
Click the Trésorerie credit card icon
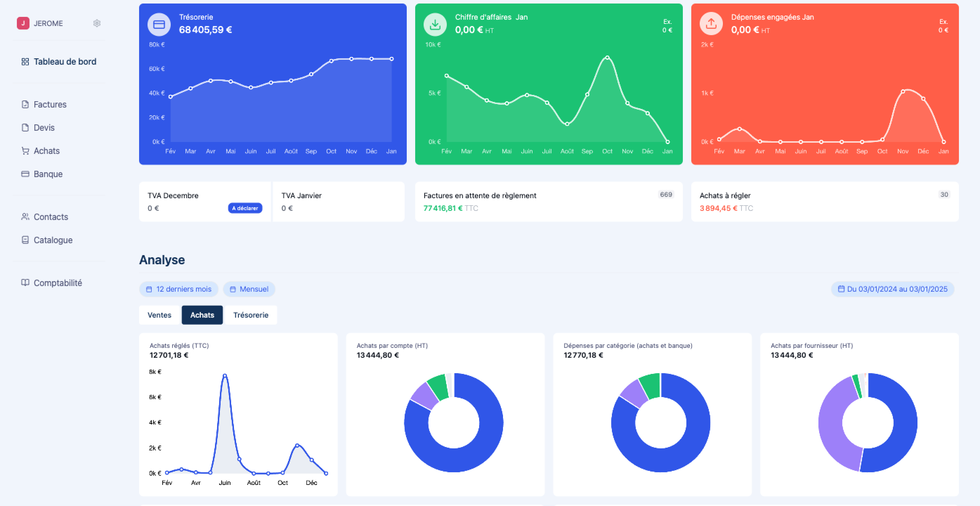[x=159, y=24]
